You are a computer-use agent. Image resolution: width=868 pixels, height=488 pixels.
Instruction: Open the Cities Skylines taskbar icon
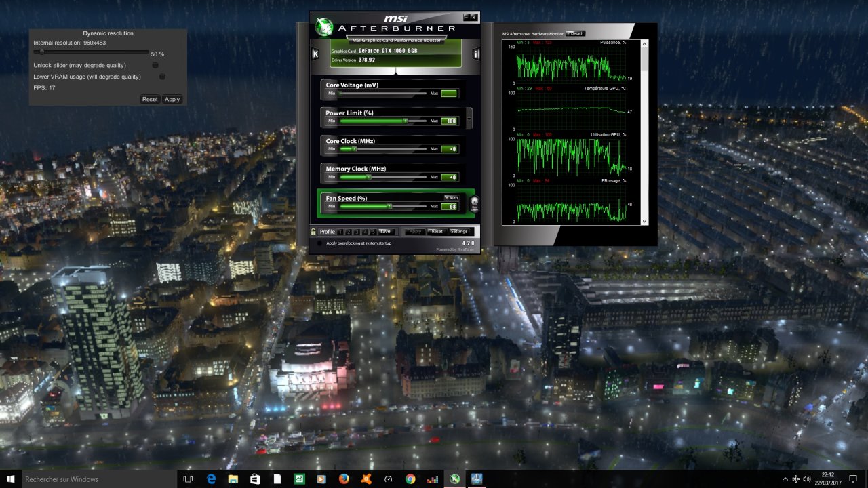(477, 479)
